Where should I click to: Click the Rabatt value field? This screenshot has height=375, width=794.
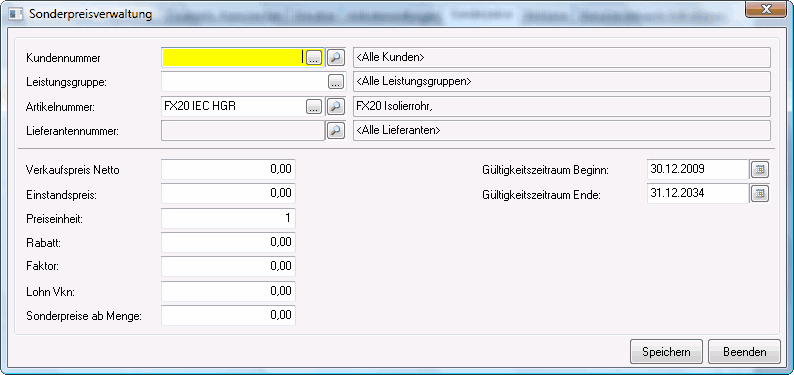228,242
